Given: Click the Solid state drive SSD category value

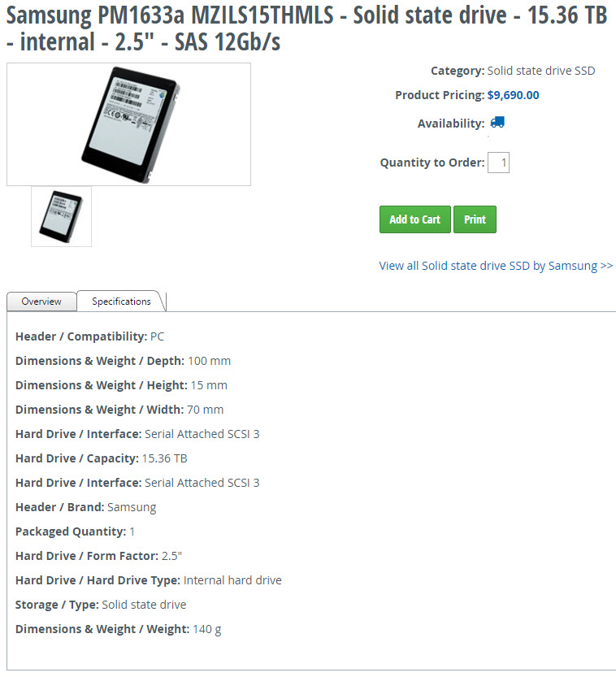Looking at the screenshot, I should 540,71.
